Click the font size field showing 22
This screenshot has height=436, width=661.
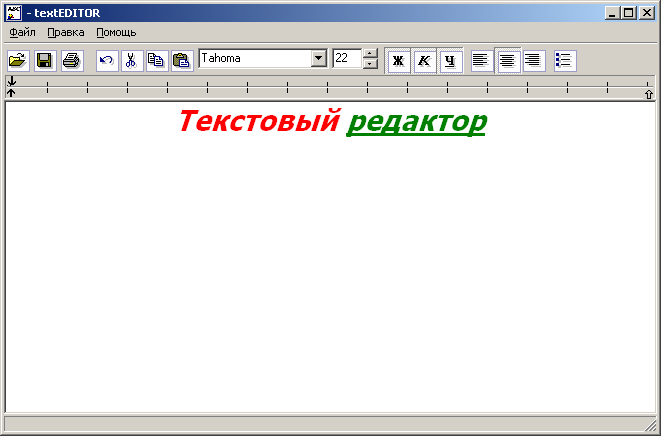coord(347,58)
